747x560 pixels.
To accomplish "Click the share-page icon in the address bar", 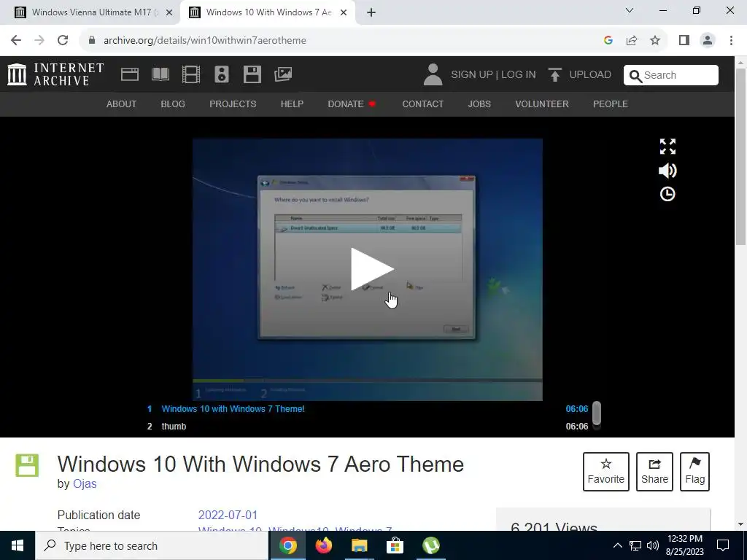I will click(632, 41).
